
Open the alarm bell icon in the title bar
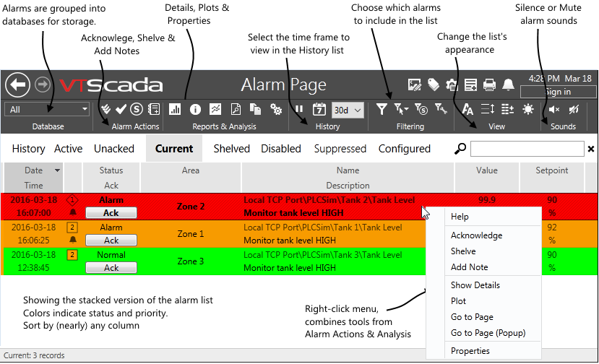pyautogui.click(x=509, y=84)
